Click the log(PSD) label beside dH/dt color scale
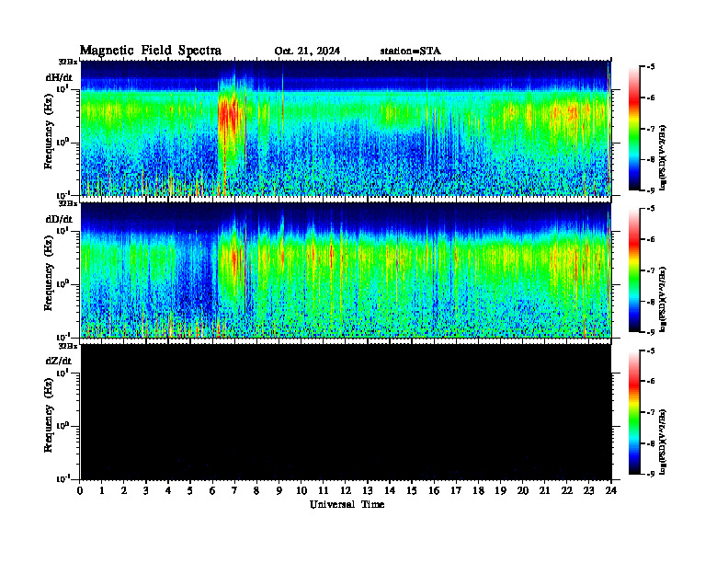The image size is (728, 563). (x=663, y=157)
